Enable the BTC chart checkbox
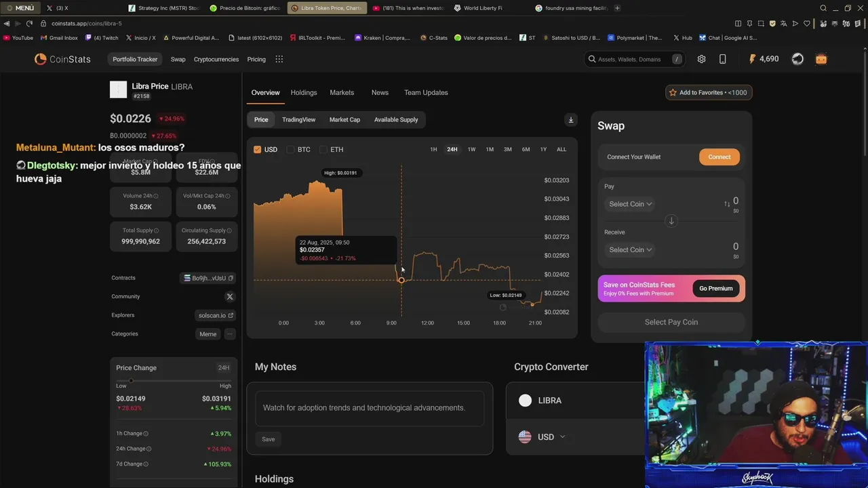The image size is (868, 488). point(290,149)
